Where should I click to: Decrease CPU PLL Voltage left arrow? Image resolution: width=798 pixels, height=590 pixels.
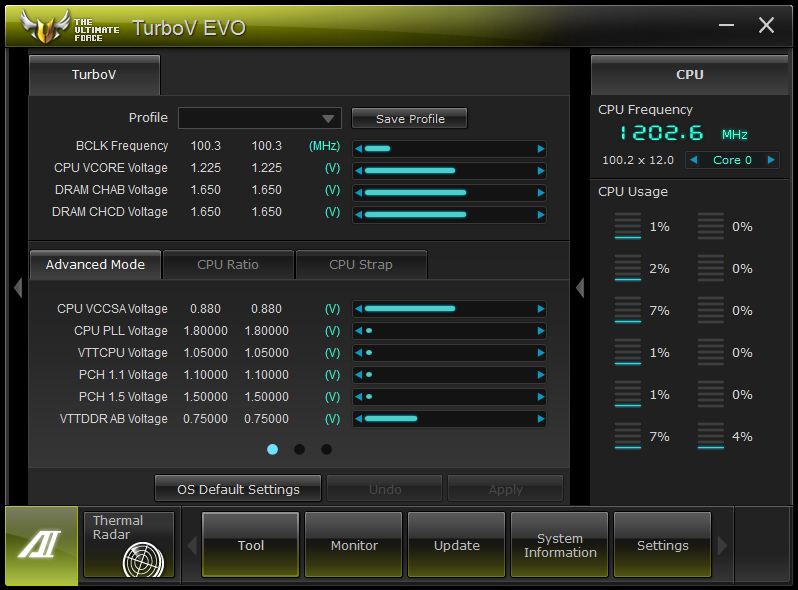[359, 330]
